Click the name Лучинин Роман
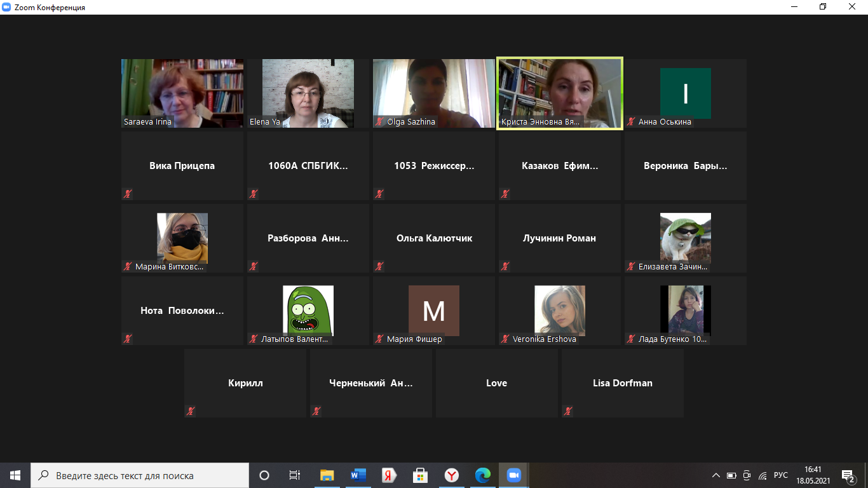This screenshot has width=868, height=488. pyautogui.click(x=560, y=238)
